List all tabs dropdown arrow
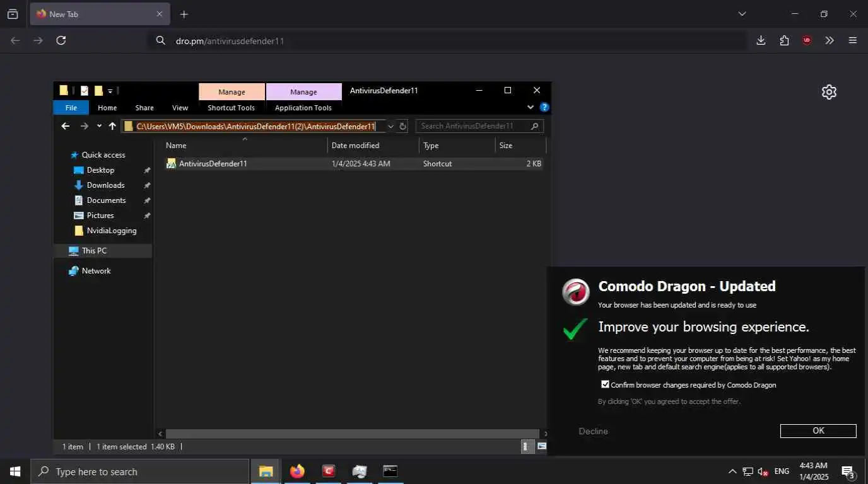 [x=742, y=14]
